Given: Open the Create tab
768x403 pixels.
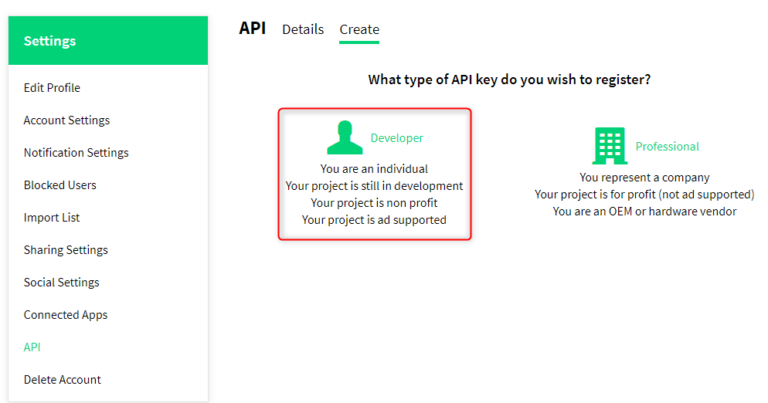Looking at the screenshot, I should 359,29.
